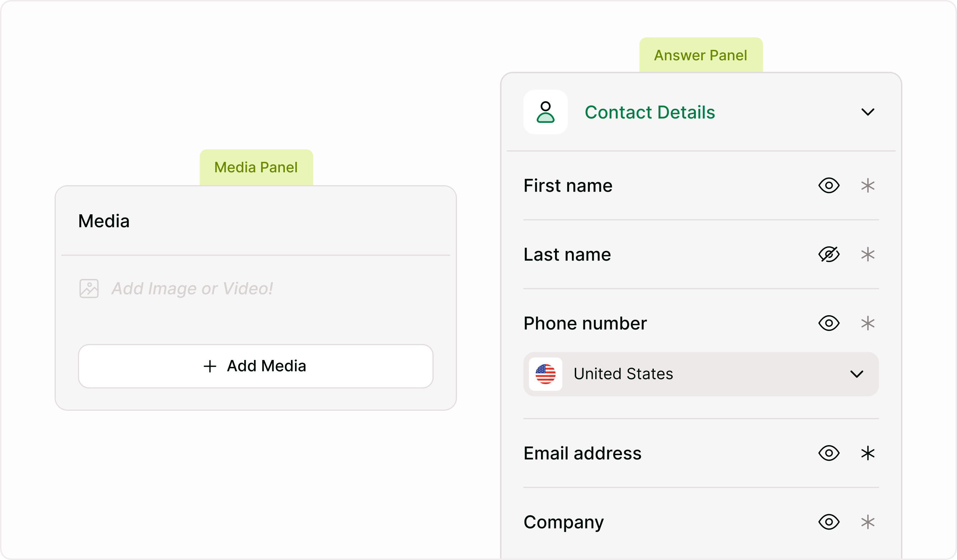Image resolution: width=957 pixels, height=560 pixels.
Task: Click the Company label
Action: tap(564, 523)
